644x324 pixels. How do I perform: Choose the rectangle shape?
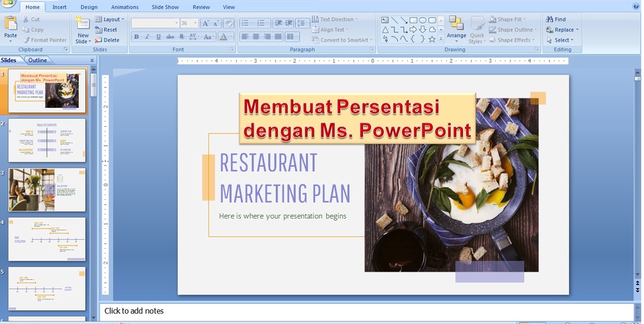click(x=413, y=19)
